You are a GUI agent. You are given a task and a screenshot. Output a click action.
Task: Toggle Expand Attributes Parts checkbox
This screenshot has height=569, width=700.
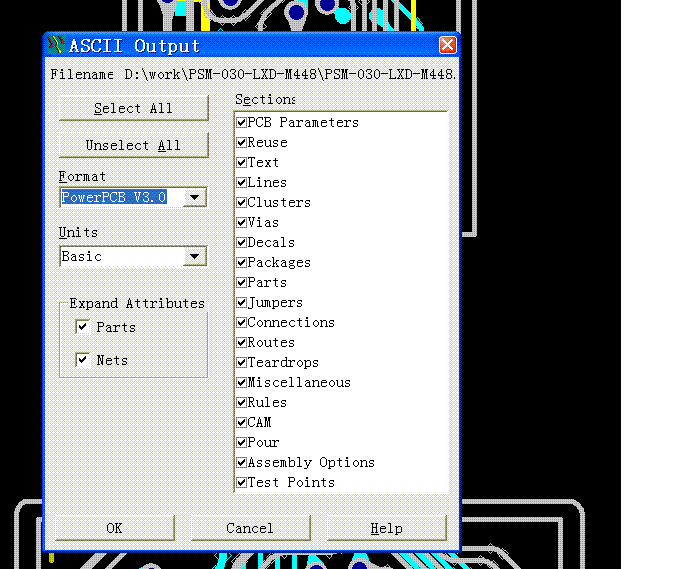(83, 327)
